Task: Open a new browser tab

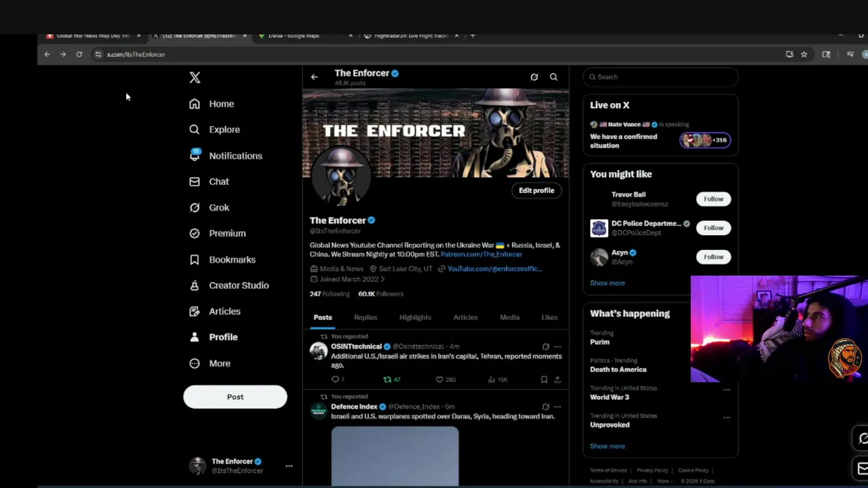Action: (x=473, y=35)
